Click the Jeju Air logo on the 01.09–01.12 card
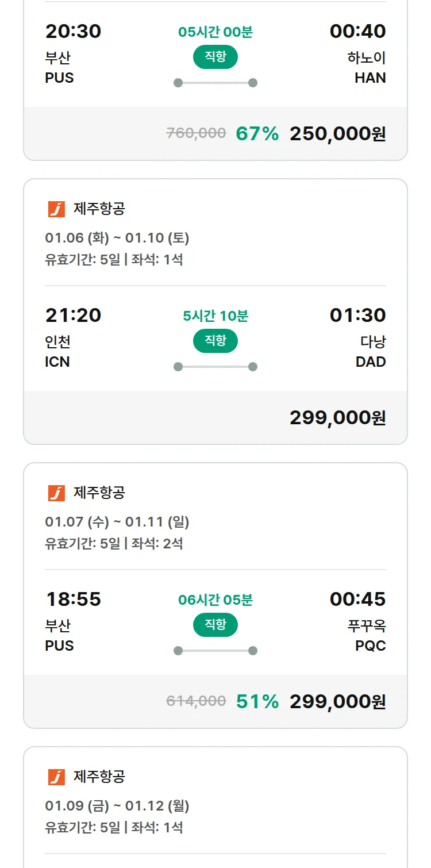The image size is (431, 868). [x=56, y=777]
